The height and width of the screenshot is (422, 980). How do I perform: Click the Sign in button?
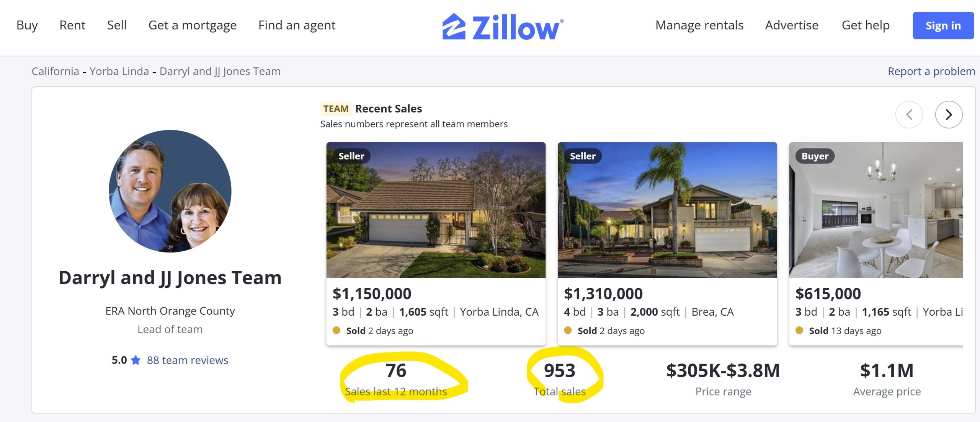pos(943,26)
